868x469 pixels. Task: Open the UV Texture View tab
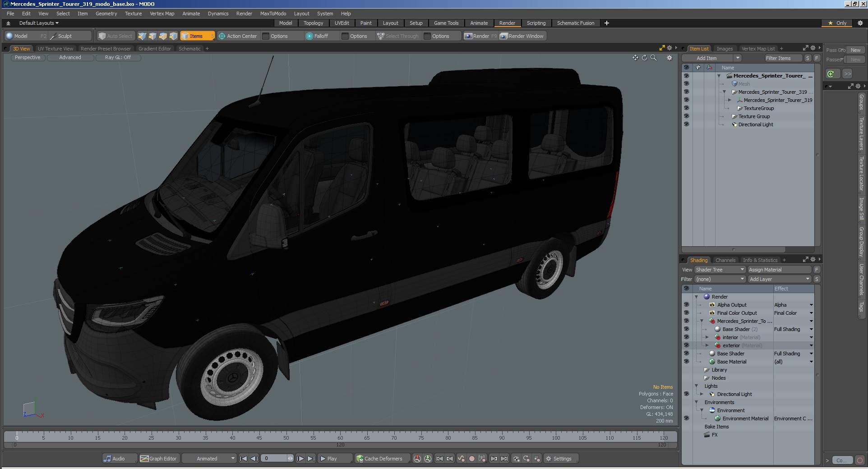click(55, 49)
